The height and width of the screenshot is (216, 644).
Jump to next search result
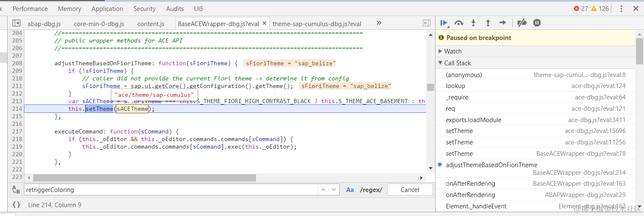coord(334,189)
